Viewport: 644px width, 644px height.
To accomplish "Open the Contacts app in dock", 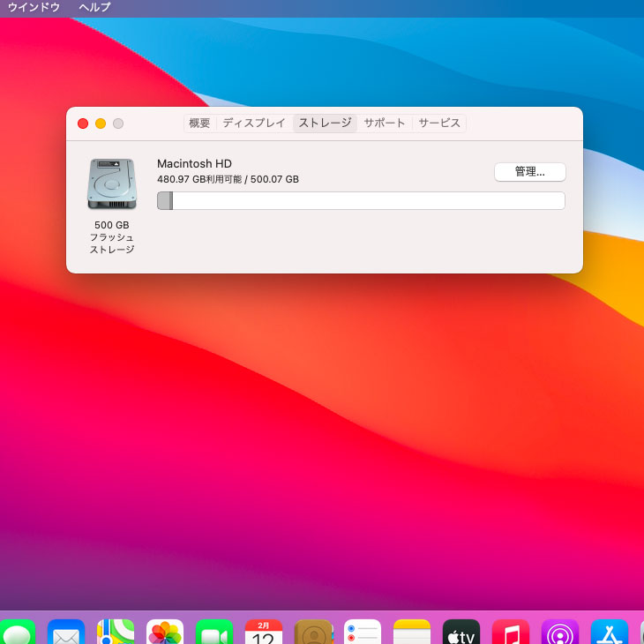I will click(x=313, y=633).
